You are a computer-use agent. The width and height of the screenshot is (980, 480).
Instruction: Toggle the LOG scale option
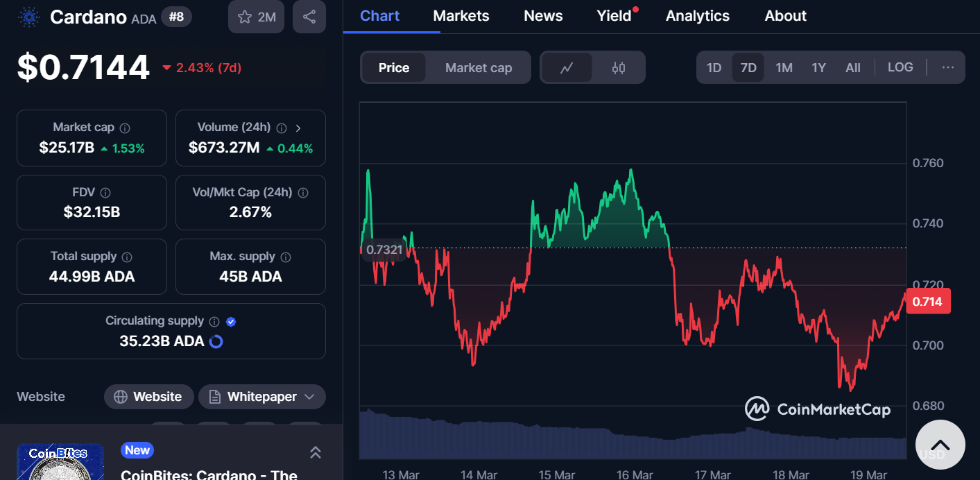tap(900, 67)
